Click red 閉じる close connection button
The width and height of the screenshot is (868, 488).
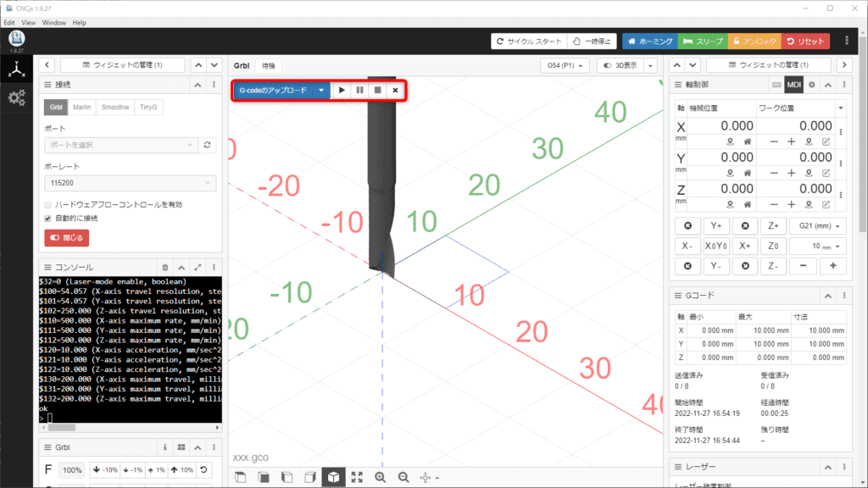(66, 238)
